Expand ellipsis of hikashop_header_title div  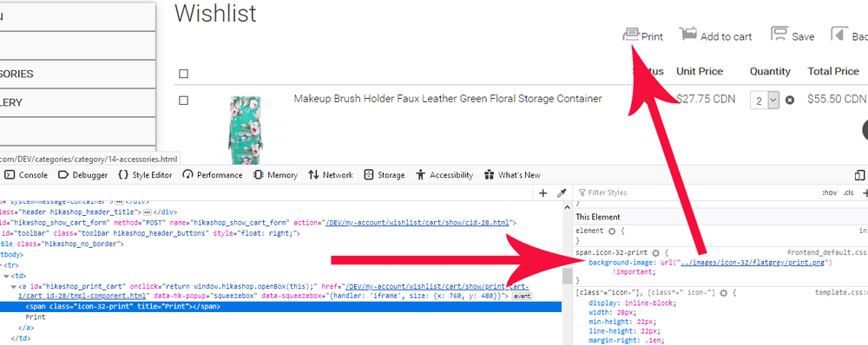pos(148,212)
